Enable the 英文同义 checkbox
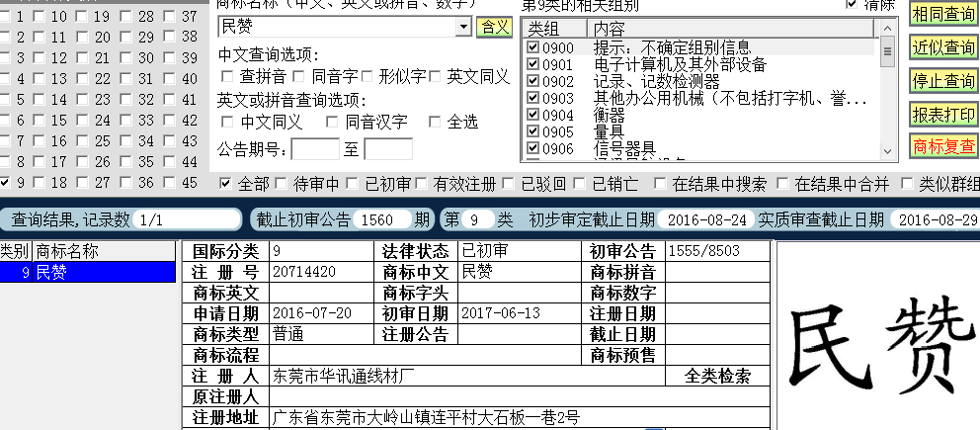980x430 pixels. [x=435, y=77]
